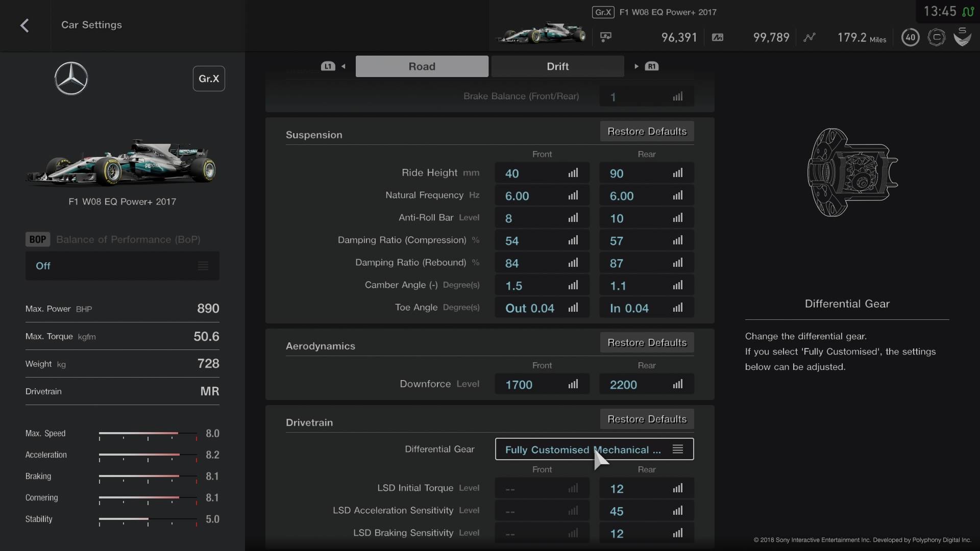Screen dimensions: 980x551
Task: Adjust front compression damping ratio 54
Action: (x=542, y=240)
